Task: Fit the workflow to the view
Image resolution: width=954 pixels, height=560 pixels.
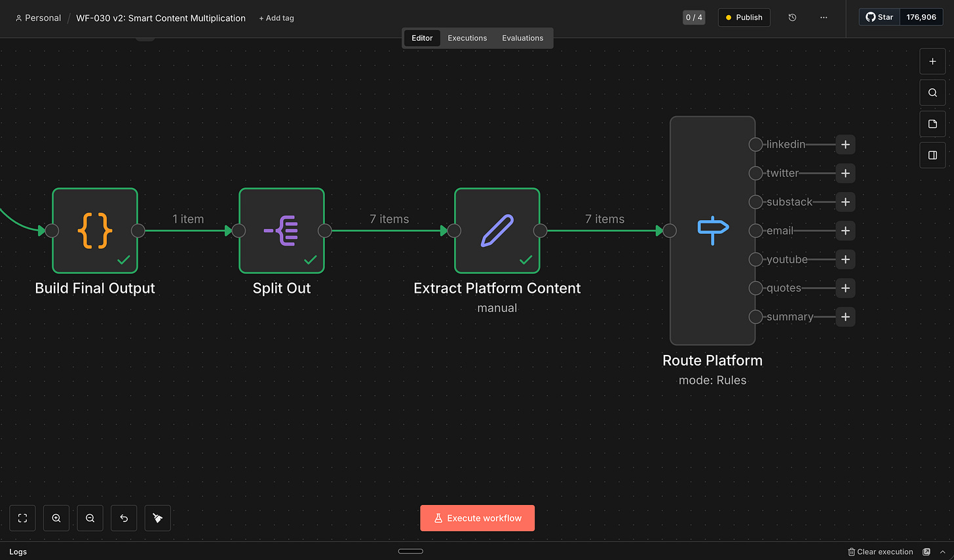Action: pyautogui.click(x=22, y=518)
